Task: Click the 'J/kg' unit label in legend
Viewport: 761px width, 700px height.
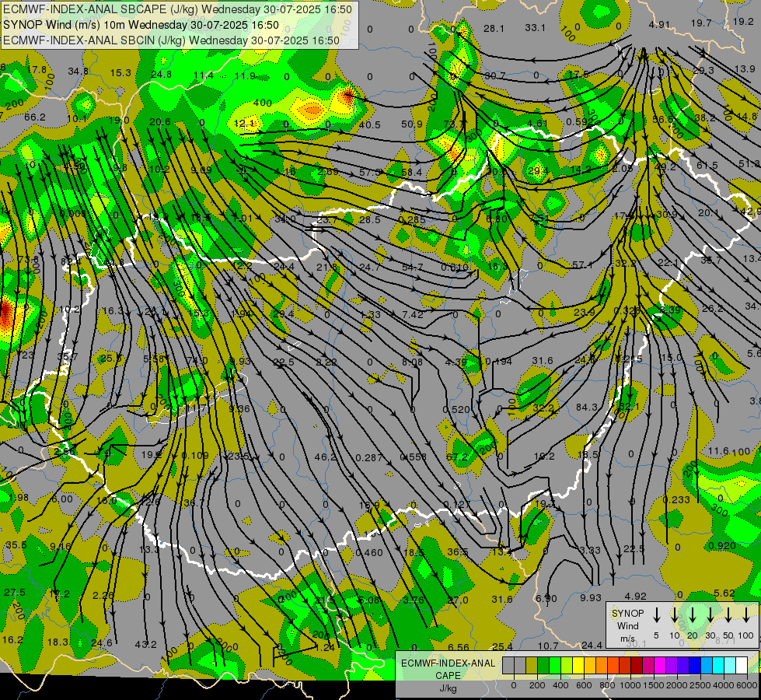Action: (x=448, y=688)
